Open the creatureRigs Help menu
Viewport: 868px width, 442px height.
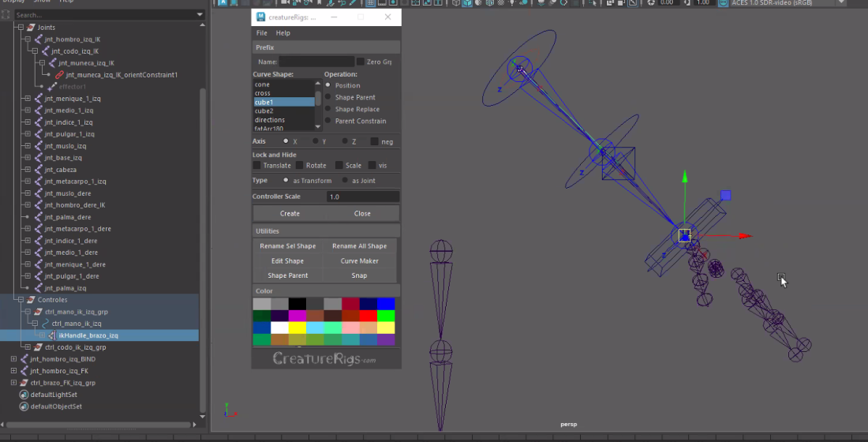pos(282,33)
